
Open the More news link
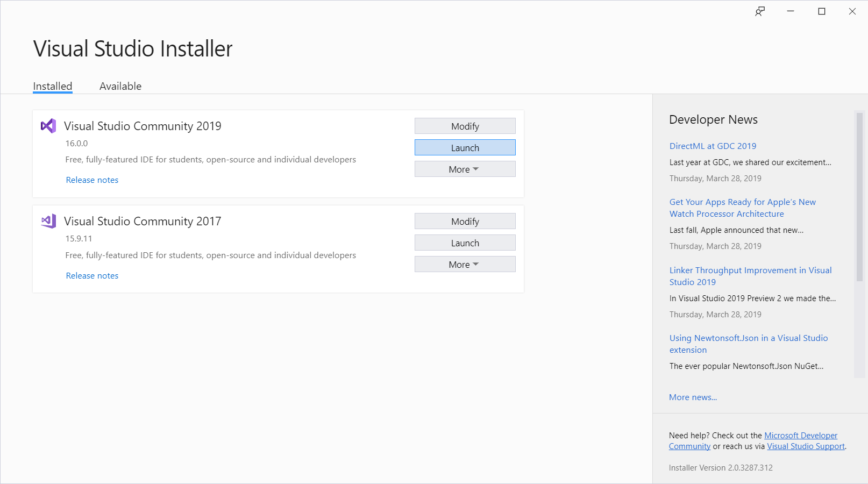click(x=693, y=397)
